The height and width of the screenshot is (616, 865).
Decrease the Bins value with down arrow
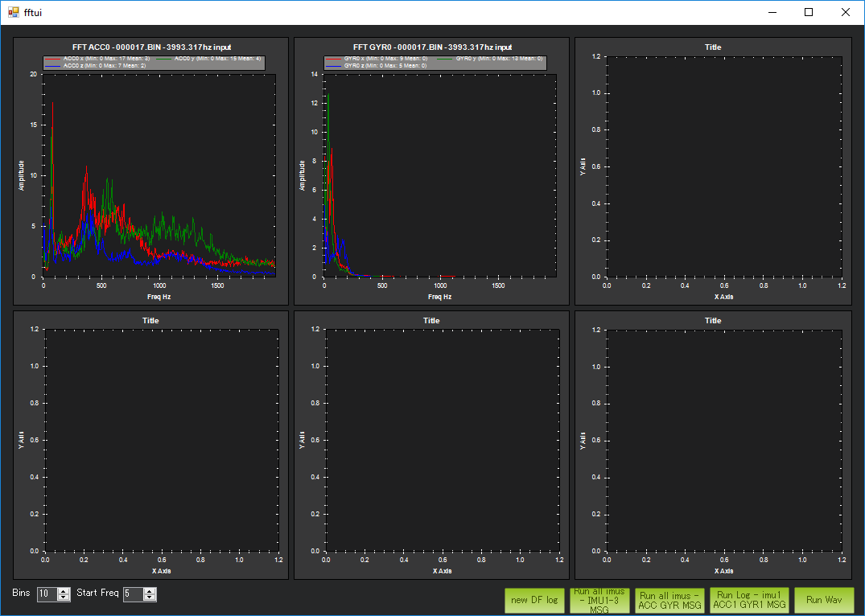[x=64, y=598]
